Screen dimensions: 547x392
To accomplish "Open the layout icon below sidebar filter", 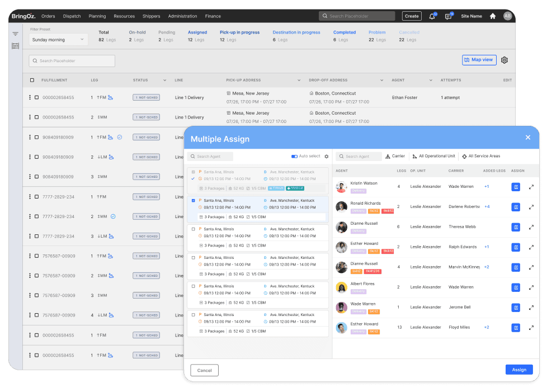I will 15,46.
